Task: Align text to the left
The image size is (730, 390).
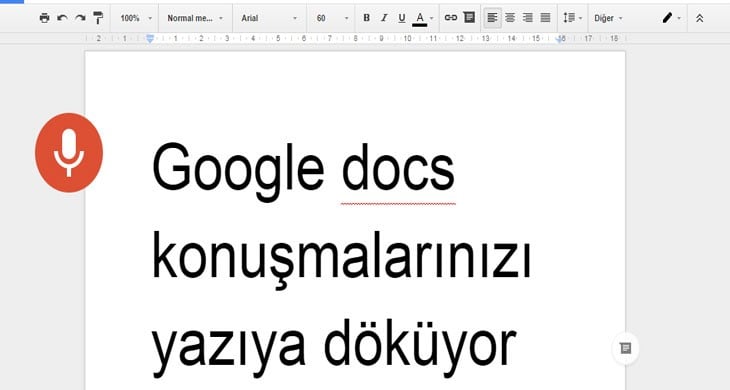Action: point(492,18)
